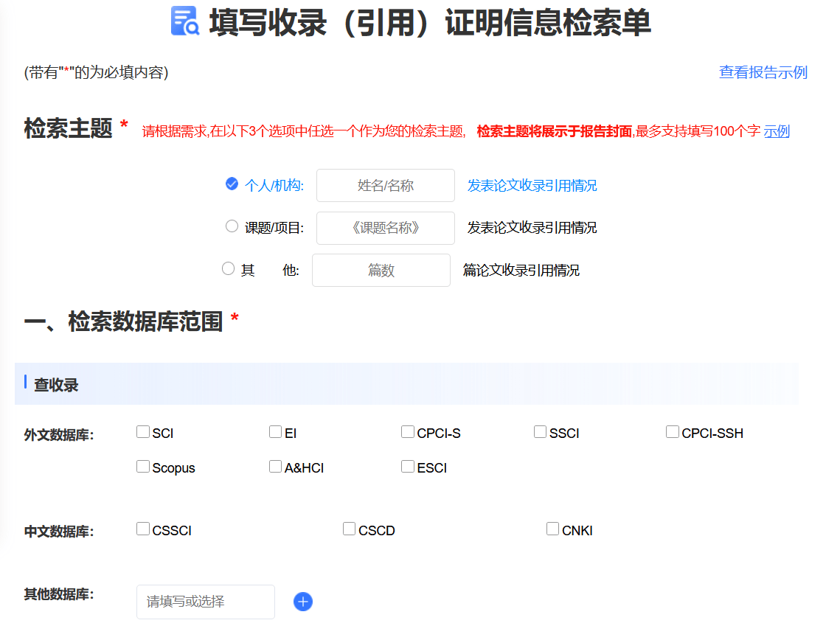840x623 pixels.
Task: Click the blue plus button to add another database
Action: (302, 602)
